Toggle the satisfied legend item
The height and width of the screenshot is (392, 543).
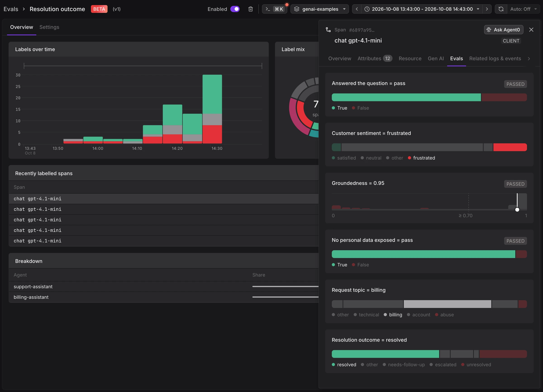[344, 158]
